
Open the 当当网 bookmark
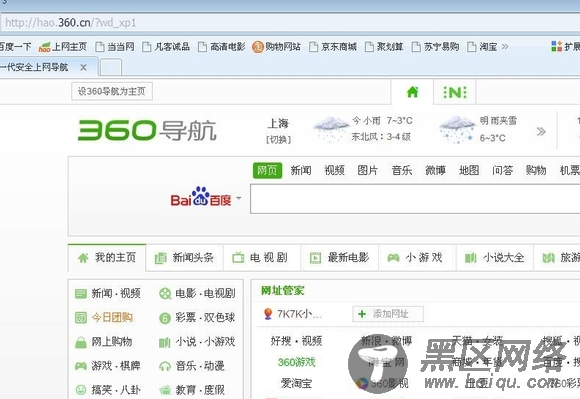pos(115,47)
